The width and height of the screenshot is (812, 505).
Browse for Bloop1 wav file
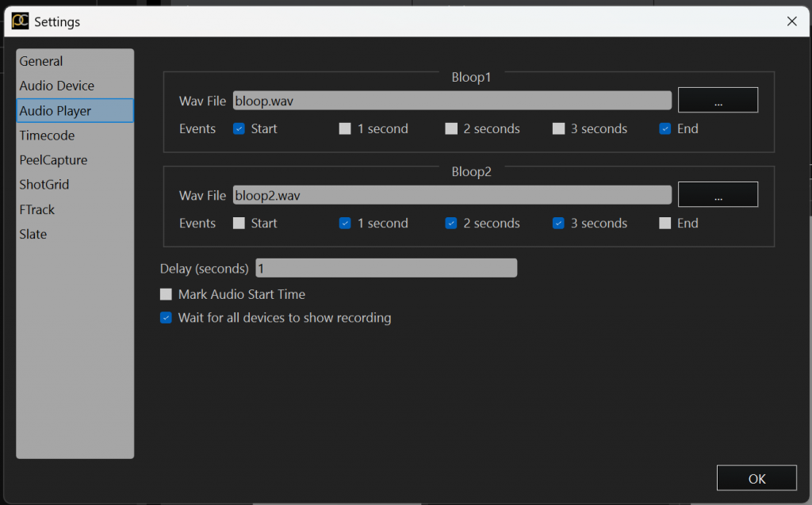tap(718, 101)
